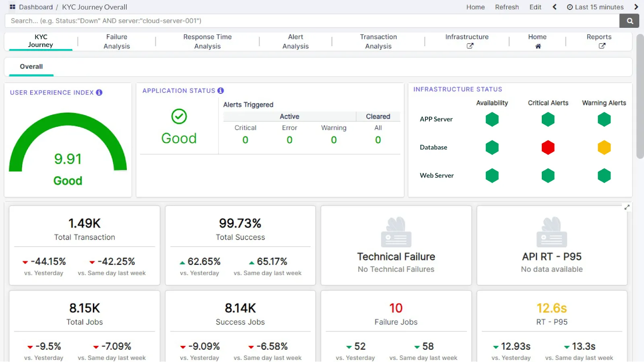Open the Last 15 minutes time picker
This screenshot has width=644, height=362.
coord(595,7)
